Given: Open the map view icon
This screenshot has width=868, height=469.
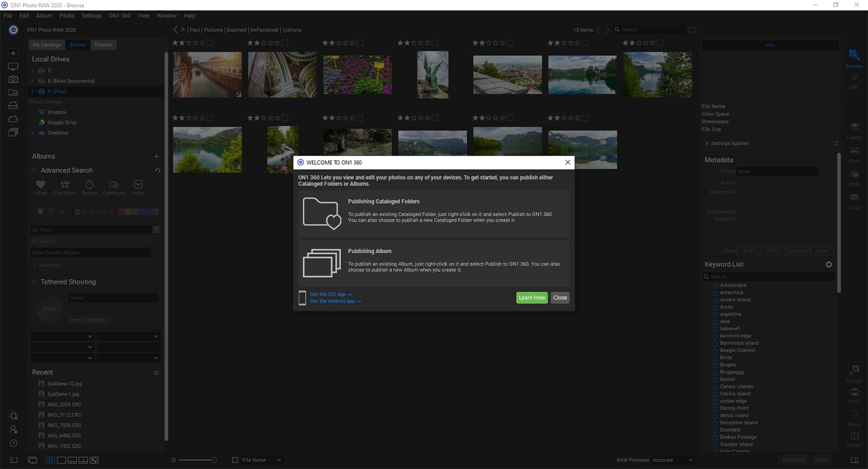Looking at the screenshot, I should [x=94, y=460].
